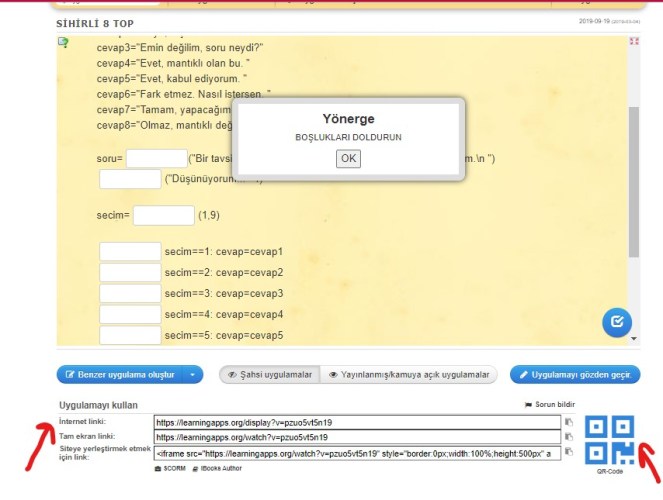This screenshot has width=663, height=500.
Task: Click the blank field after soru=
Action: (156, 158)
